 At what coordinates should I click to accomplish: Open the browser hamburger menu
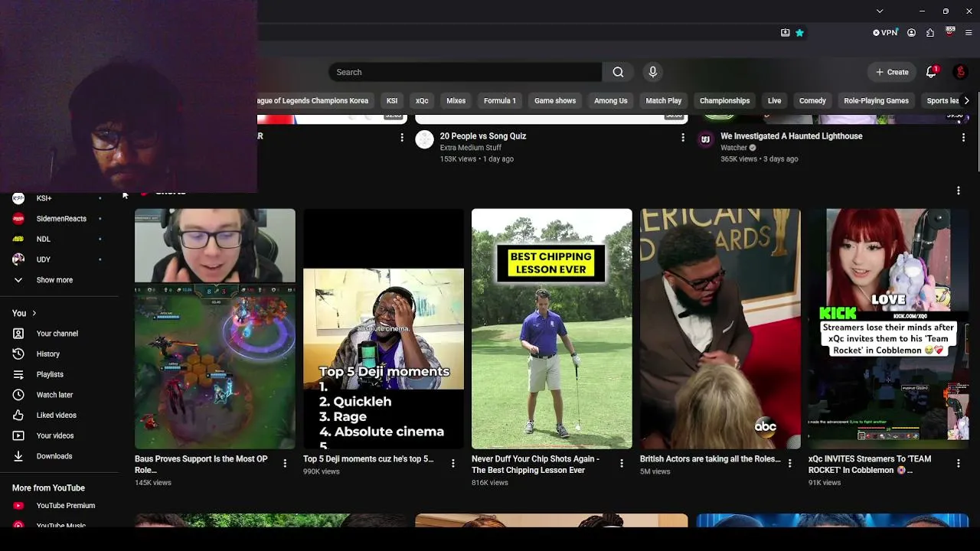click(969, 33)
